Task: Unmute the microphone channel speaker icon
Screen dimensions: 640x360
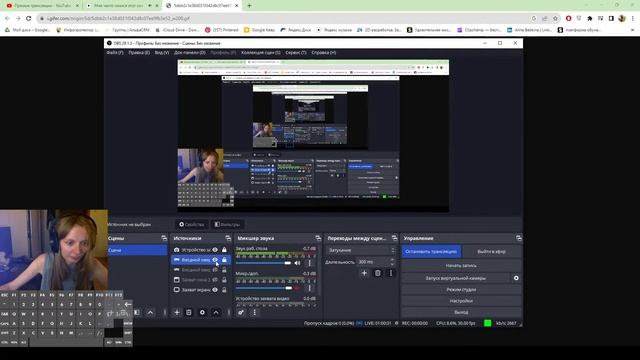Action: tap(297, 288)
